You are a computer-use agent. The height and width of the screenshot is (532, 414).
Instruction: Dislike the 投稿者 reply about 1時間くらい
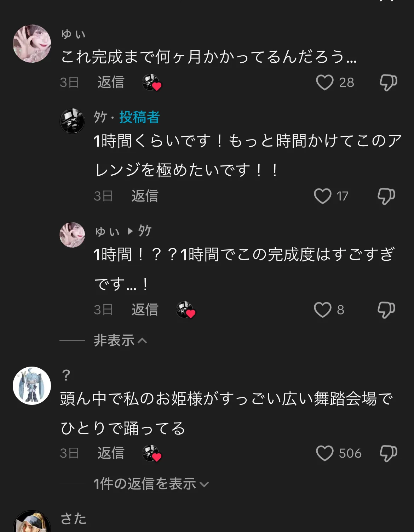(386, 196)
